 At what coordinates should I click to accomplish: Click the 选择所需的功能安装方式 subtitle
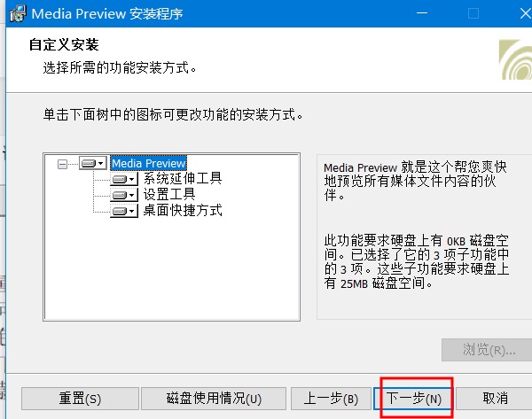coord(120,68)
